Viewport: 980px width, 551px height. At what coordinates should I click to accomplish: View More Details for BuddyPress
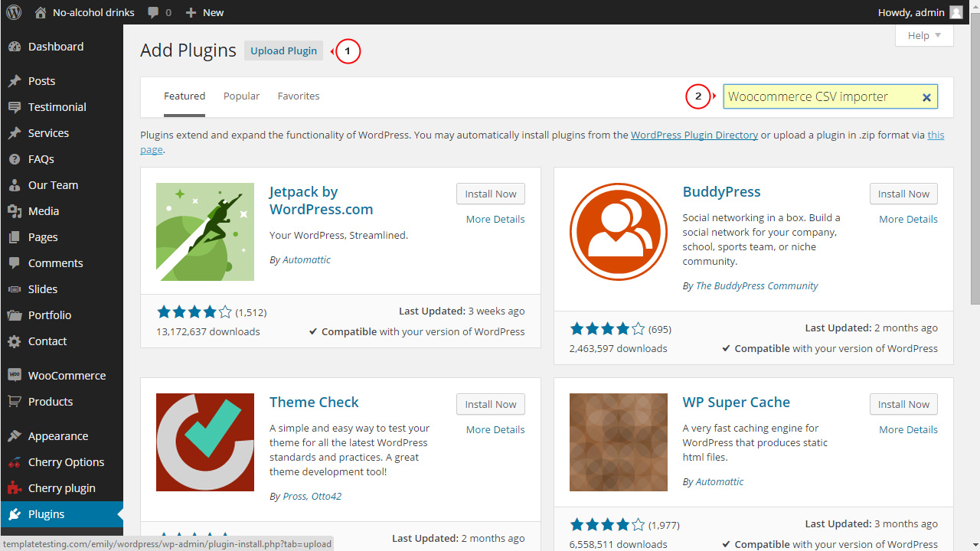(908, 219)
